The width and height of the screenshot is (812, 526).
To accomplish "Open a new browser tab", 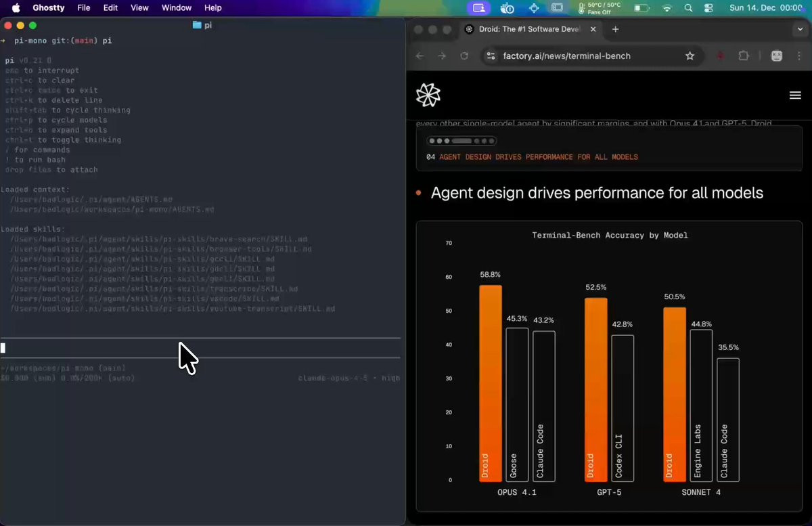I will (x=615, y=30).
